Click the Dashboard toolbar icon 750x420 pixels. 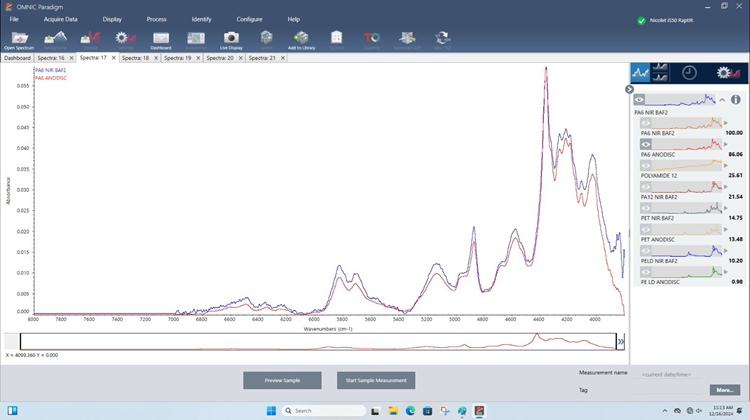click(161, 40)
